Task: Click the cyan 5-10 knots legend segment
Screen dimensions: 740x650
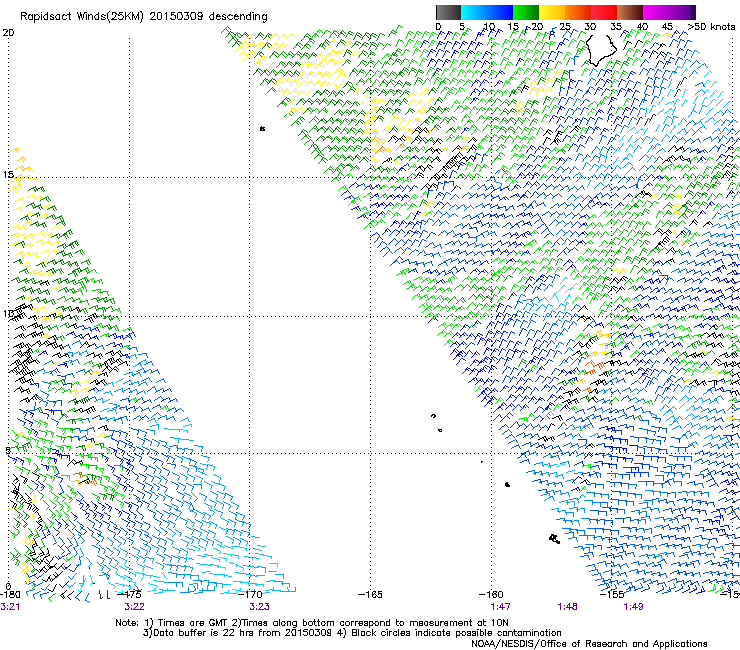Action: click(474, 12)
